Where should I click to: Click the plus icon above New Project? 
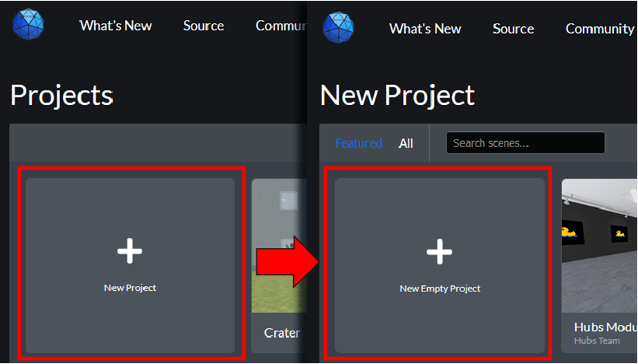tap(130, 252)
